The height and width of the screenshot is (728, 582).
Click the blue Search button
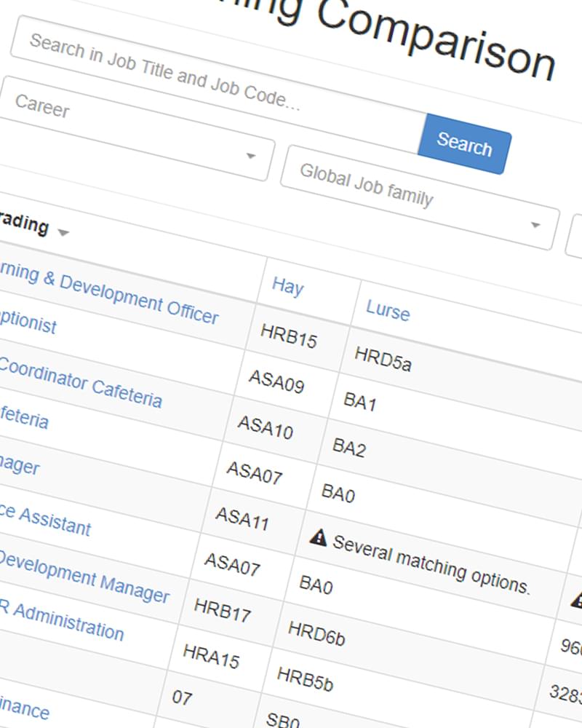pyautogui.click(x=464, y=144)
